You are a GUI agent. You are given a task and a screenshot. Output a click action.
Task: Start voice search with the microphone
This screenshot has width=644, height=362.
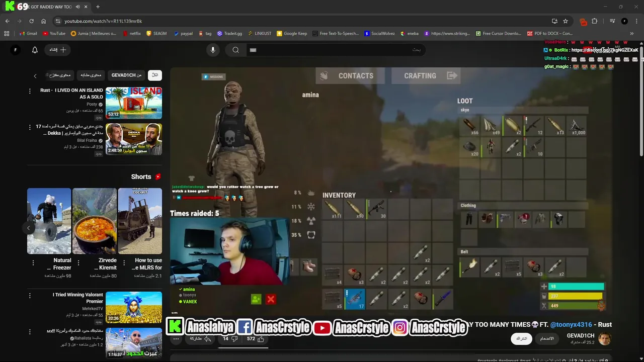click(x=213, y=50)
